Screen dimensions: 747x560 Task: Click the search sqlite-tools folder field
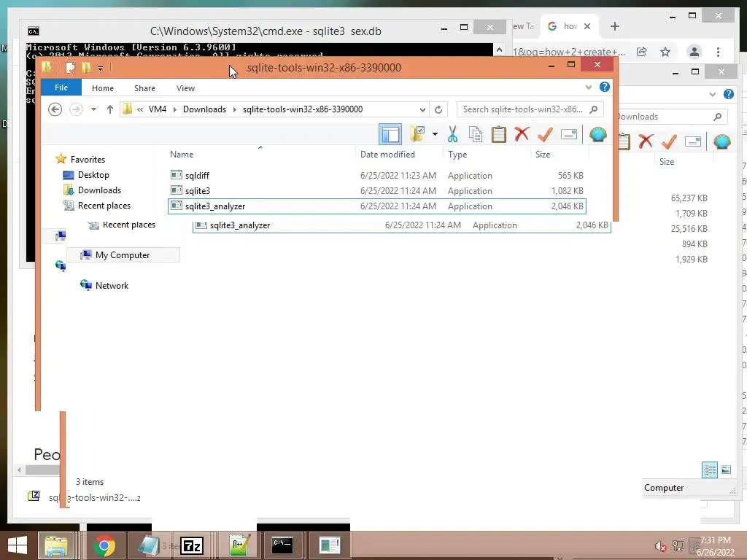(x=530, y=109)
